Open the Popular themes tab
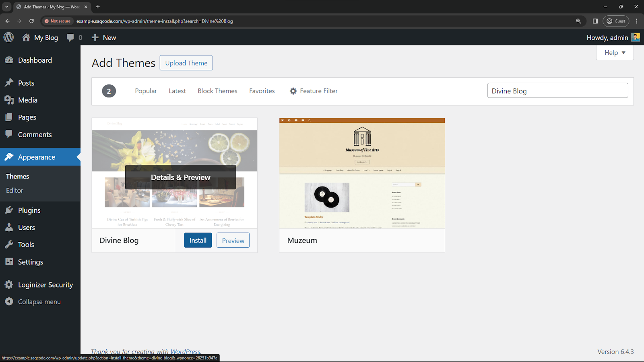Screen dimensions: 644x362 [146, 91]
